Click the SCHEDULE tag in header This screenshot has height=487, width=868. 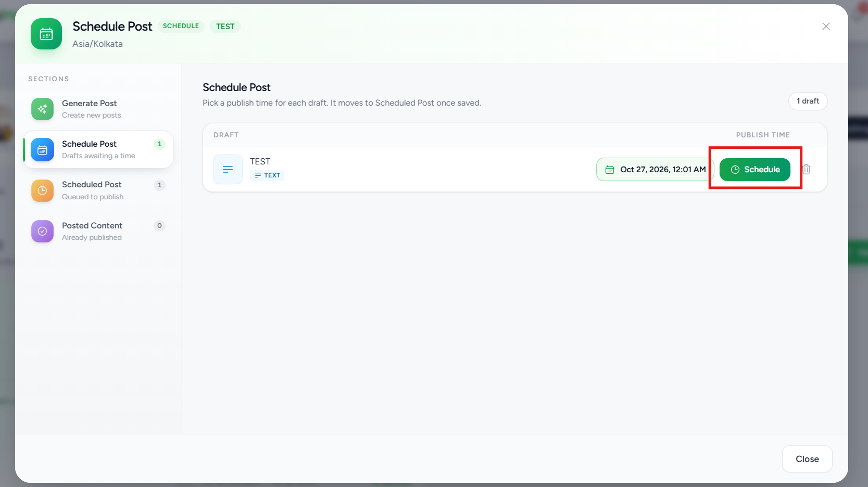(181, 26)
